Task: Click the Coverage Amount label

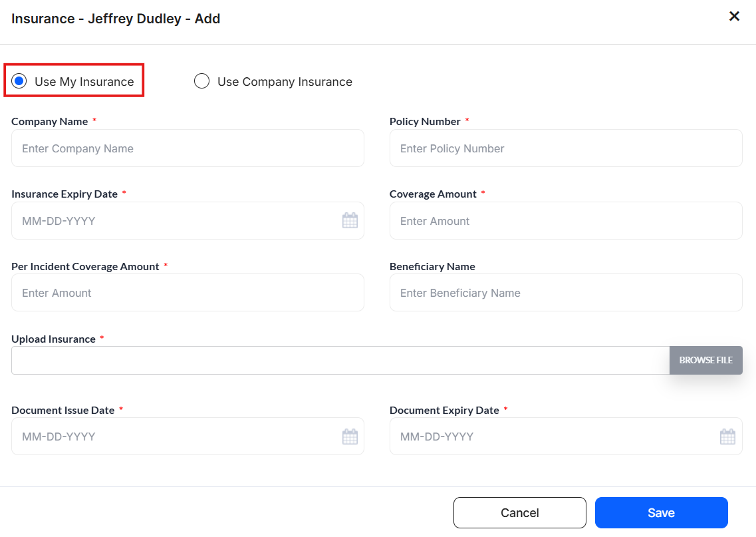Action: [x=433, y=194]
